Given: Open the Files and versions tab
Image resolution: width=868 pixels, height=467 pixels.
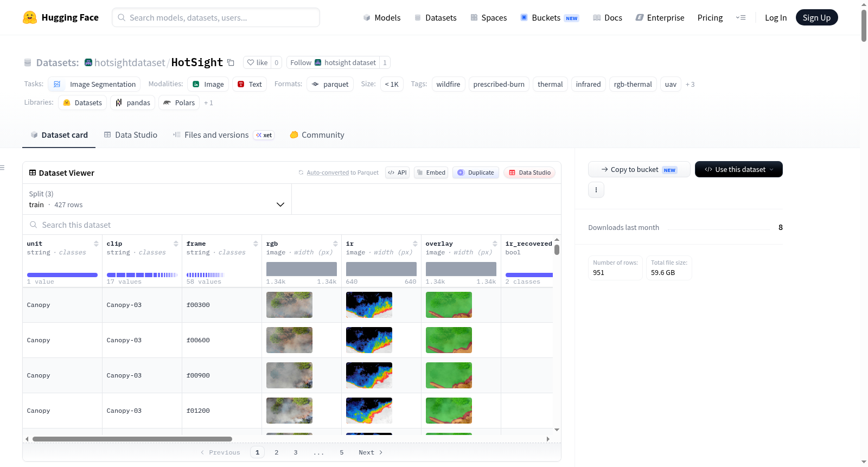Looking at the screenshot, I should point(224,135).
